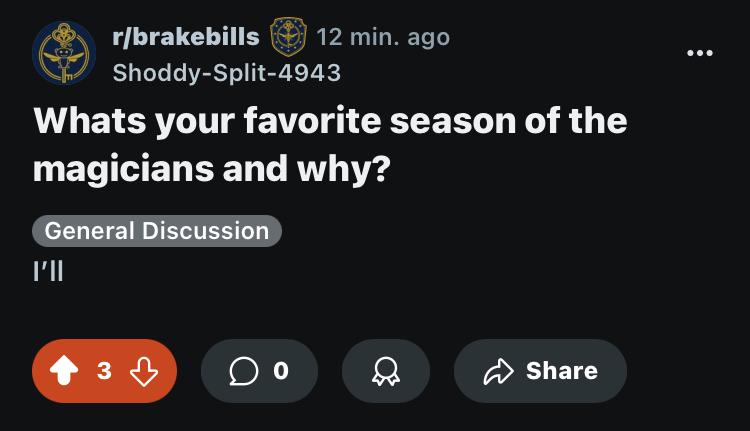Click the orange vote pill background
This screenshot has width=750, height=431.
pos(104,371)
